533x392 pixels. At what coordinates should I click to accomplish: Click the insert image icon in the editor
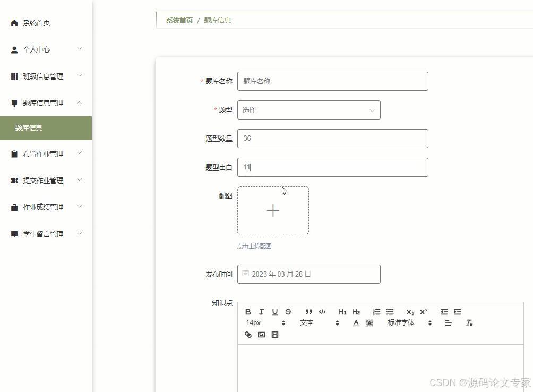click(261, 335)
